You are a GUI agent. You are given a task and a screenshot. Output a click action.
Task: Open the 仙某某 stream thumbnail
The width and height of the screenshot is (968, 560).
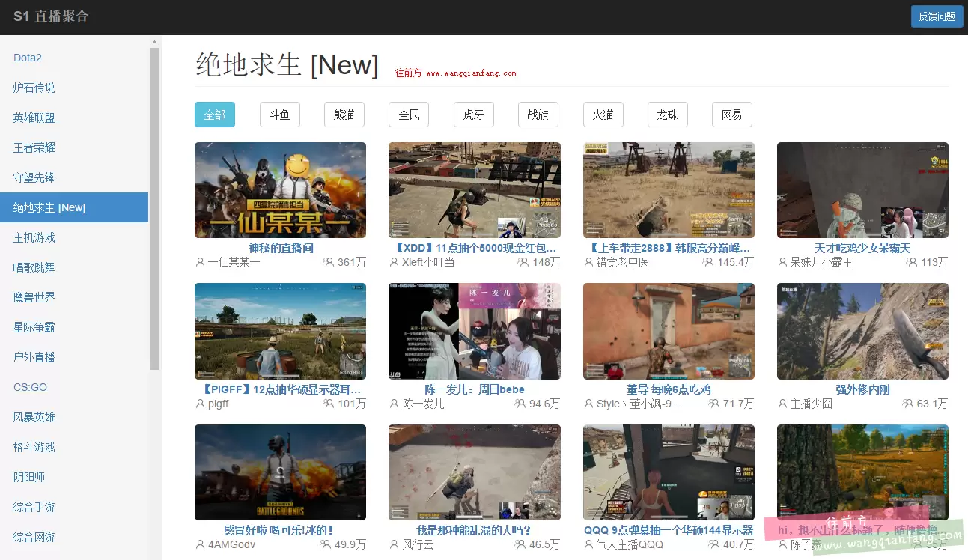(280, 190)
